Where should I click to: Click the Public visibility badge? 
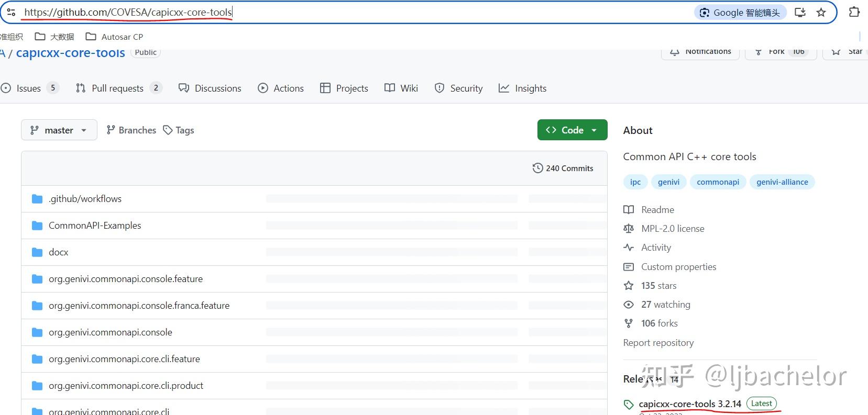[146, 53]
